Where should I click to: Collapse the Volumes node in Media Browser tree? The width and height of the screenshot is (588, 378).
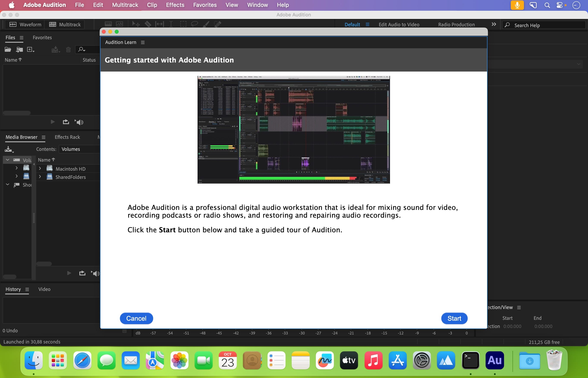tap(8, 160)
